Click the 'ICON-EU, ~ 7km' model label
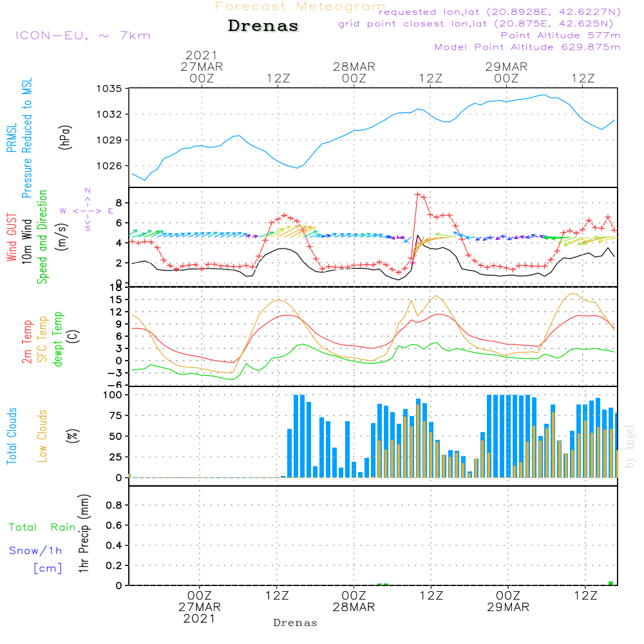644x644 pixels. click(x=83, y=35)
